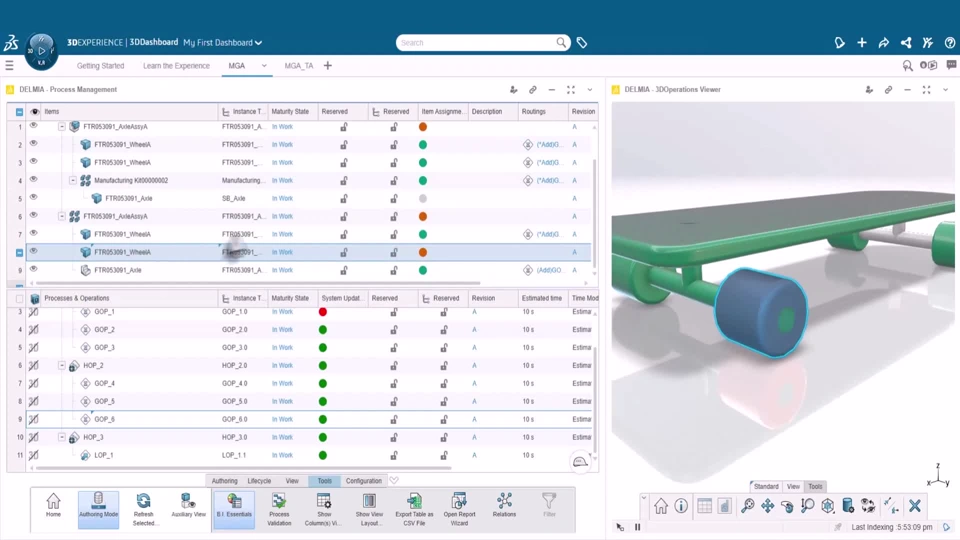The image size is (960, 540).
Task: Toggle eye icon of row 9 FTR053091_Axle
Action: pyautogui.click(x=34, y=269)
